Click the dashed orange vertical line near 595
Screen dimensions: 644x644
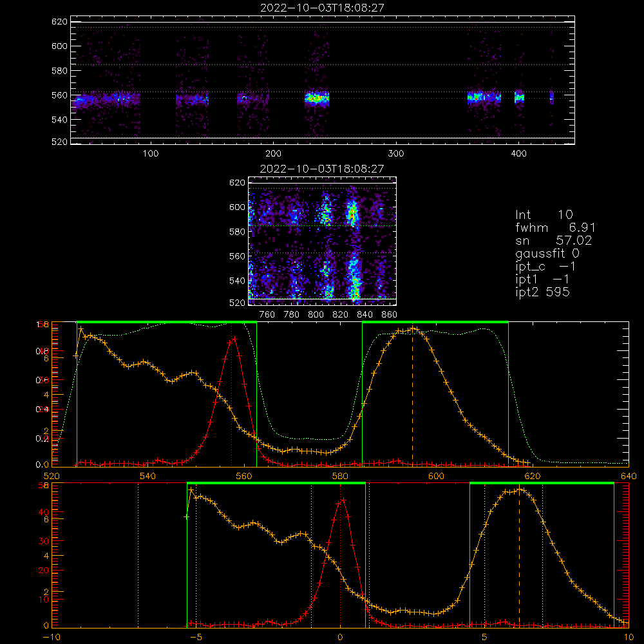pyautogui.click(x=412, y=396)
